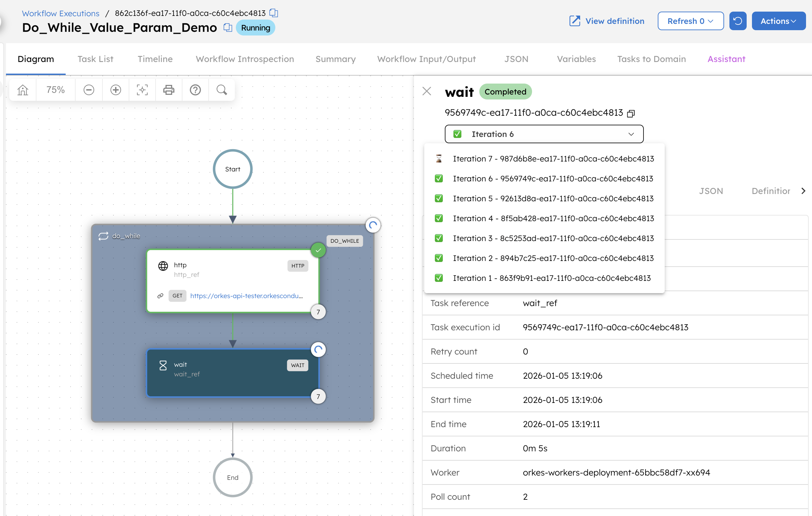Select the Iteration 5 completed checkbox
Viewport: 812px width, 516px height.
(x=439, y=198)
